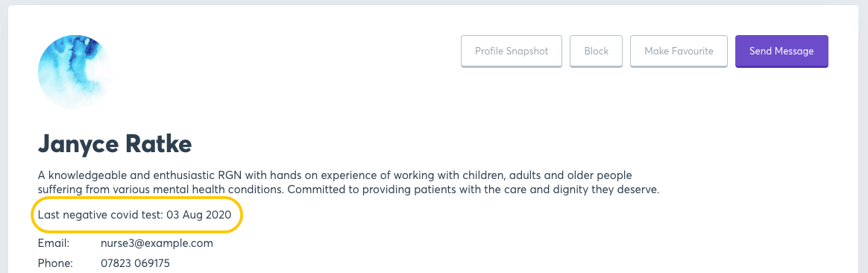
Task: Open the email nurse3@example.com
Action: point(157,244)
